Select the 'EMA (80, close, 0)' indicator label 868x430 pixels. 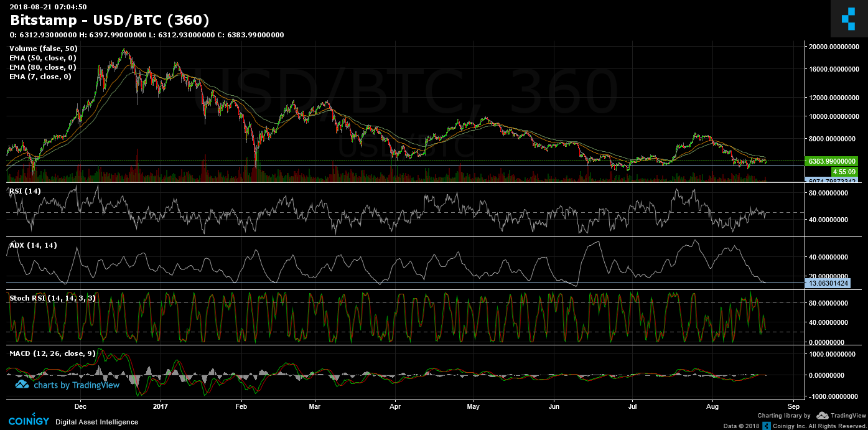point(43,67)
